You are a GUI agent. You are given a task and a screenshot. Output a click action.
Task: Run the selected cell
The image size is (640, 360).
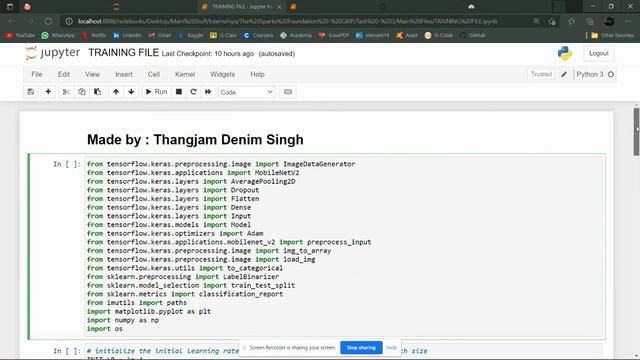click(156, 92)
